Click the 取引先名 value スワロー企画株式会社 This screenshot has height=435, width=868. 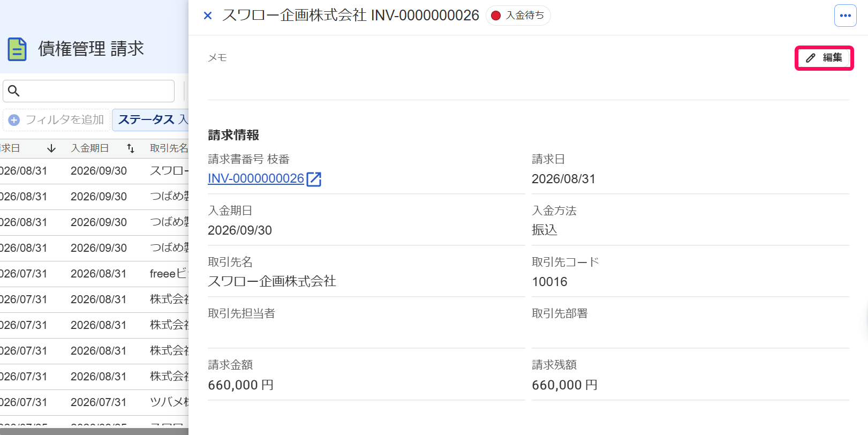click(x=272, y=281)
